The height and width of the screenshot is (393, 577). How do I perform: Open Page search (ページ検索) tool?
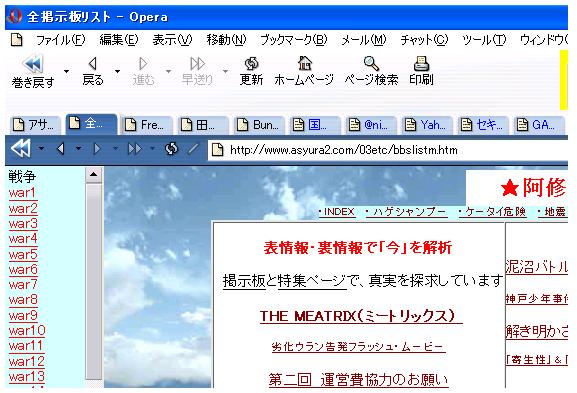click(371, 71)
